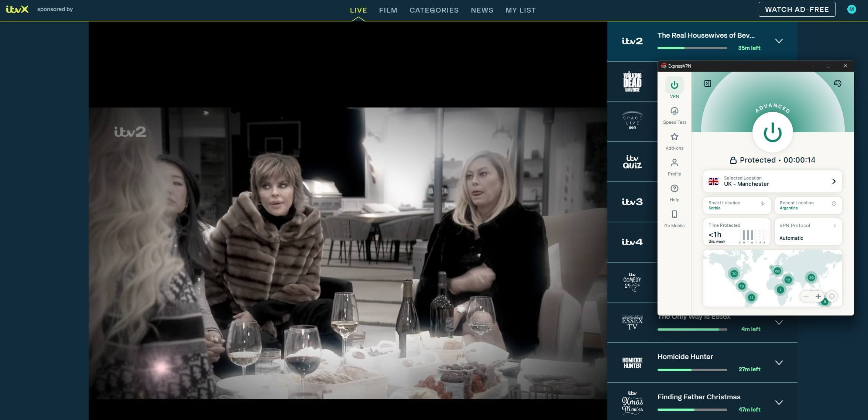Click the Finding Father Christmas programme title

[x=699, y=397]
